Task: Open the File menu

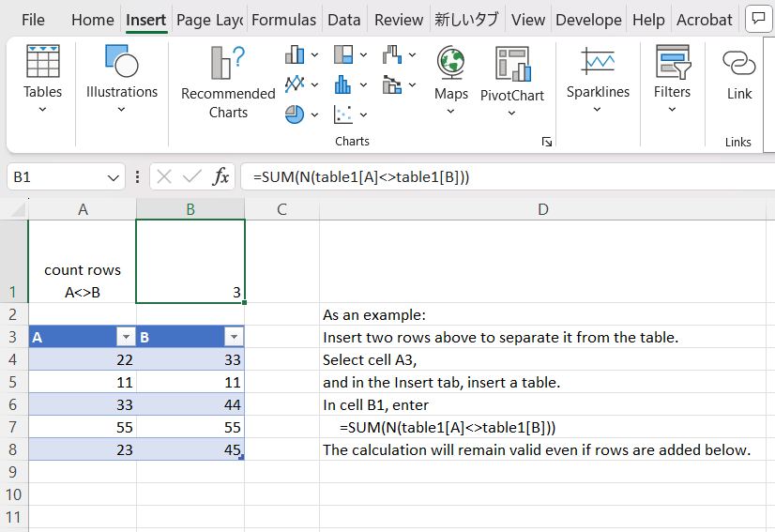Action: (33, 20)
